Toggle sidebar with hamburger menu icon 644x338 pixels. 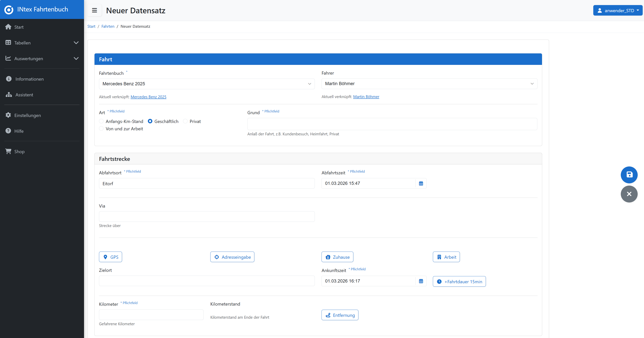point(95,10)
